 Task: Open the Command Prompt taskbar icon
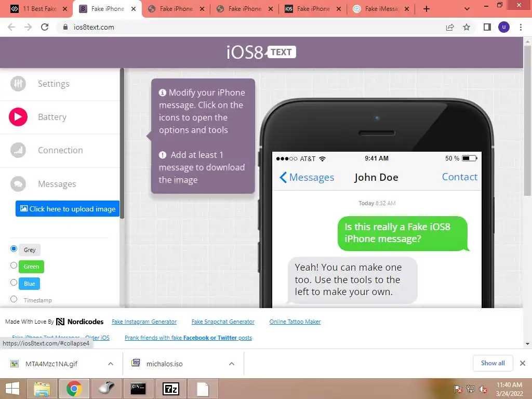pos(138,389)
